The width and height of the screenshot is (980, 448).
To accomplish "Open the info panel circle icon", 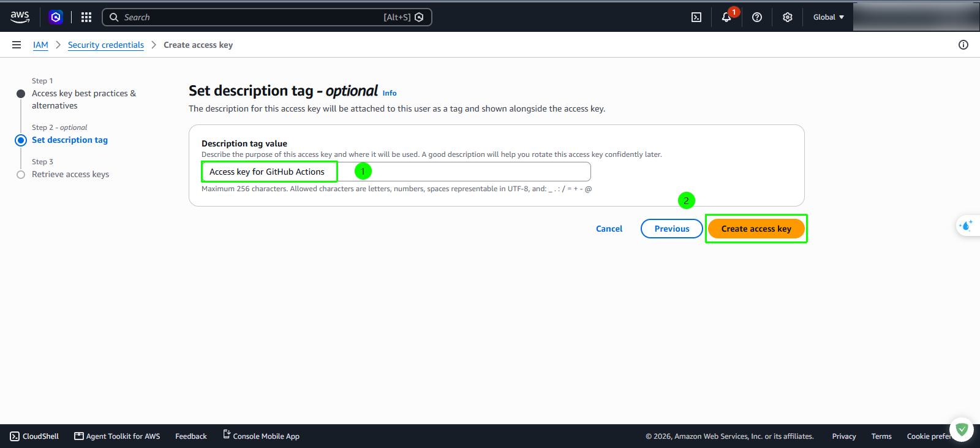I will (963, 45).
